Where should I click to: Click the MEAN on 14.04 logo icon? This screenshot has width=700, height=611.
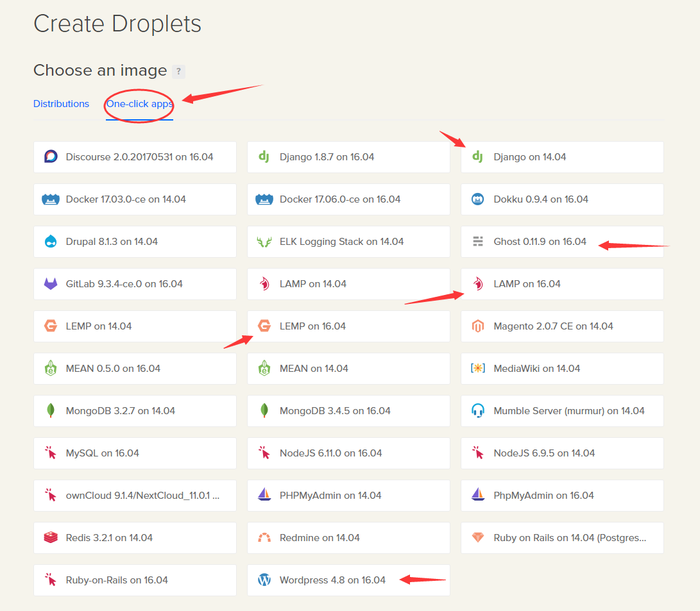click(x=264, y=368)
